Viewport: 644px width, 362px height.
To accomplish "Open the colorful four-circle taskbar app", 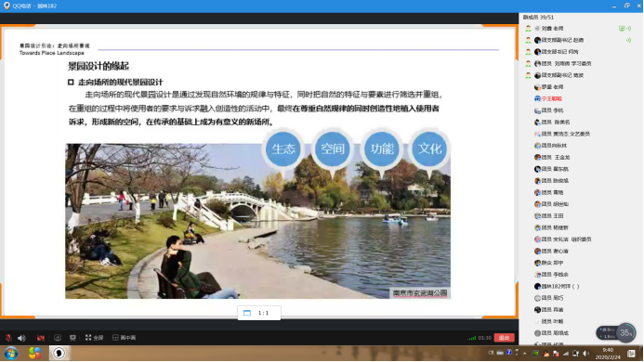I will pos(34,353).
